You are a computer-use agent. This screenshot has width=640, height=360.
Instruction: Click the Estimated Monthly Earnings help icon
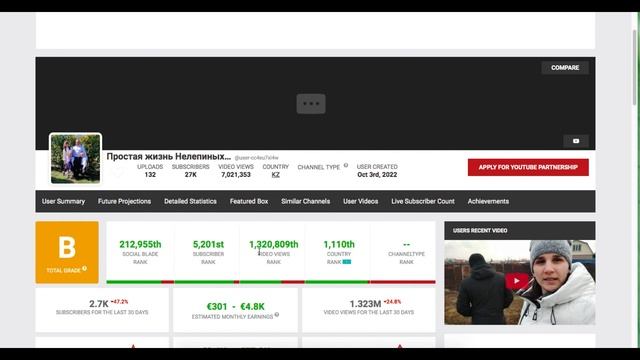(x=277, y=315)
